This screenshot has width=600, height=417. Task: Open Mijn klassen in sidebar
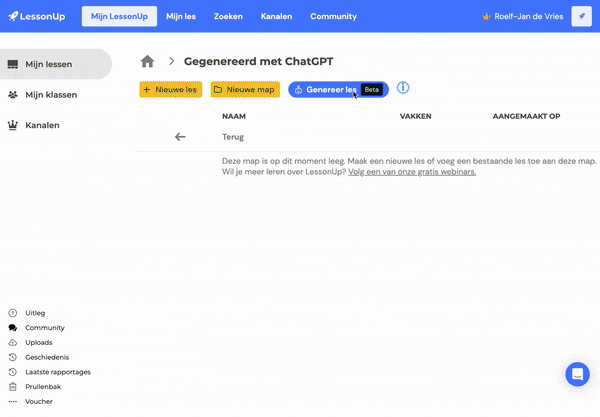point(51,94)
